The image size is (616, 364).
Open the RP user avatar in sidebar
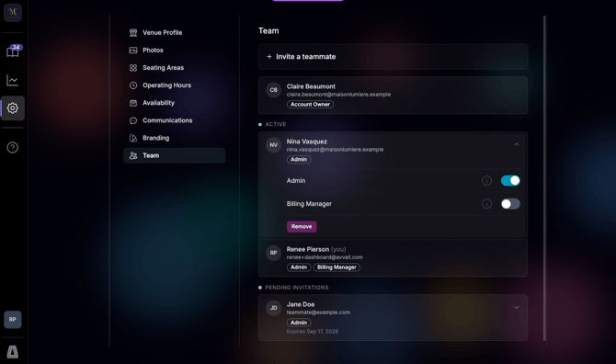(x=13, y=319)
